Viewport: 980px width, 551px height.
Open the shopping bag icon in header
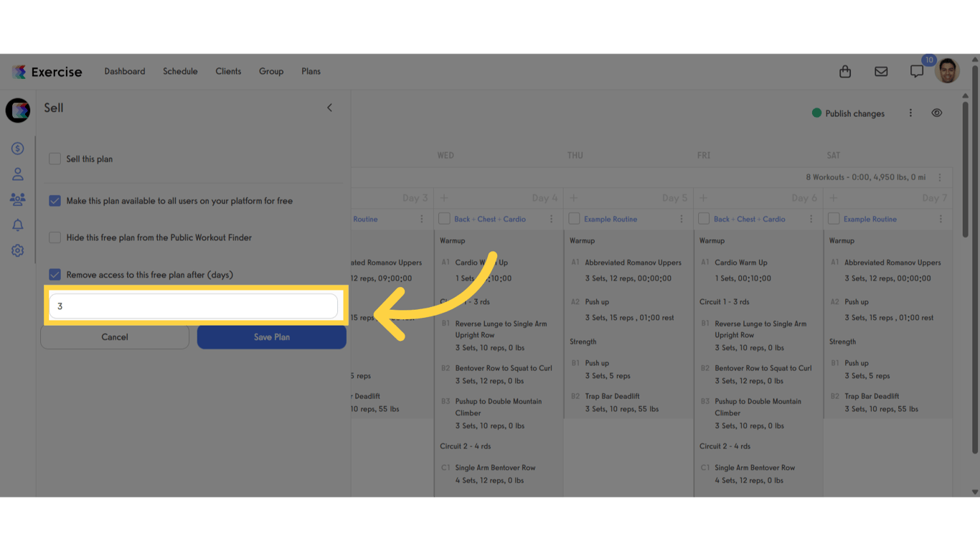(x=845, y=71)
